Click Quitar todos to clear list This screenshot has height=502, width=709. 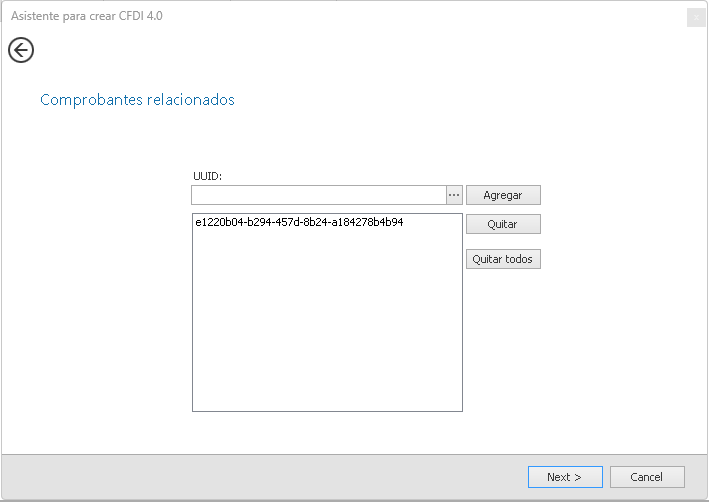point(503,259)
